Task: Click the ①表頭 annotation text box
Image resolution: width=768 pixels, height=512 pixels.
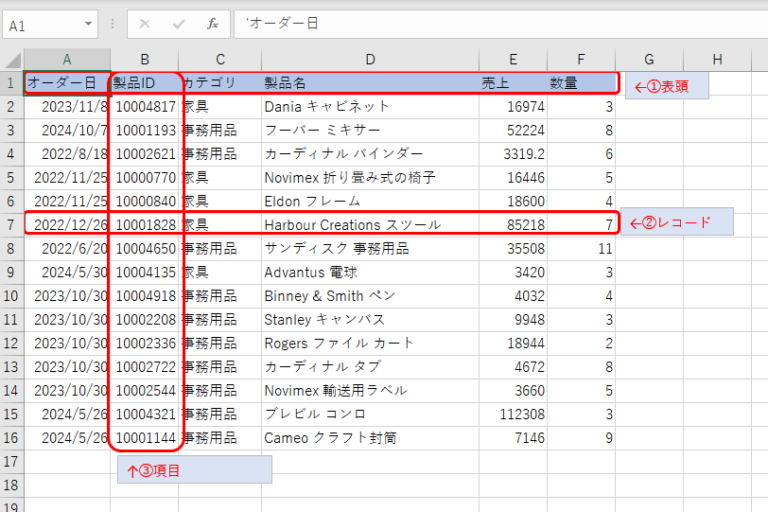Action: (669, 86)
